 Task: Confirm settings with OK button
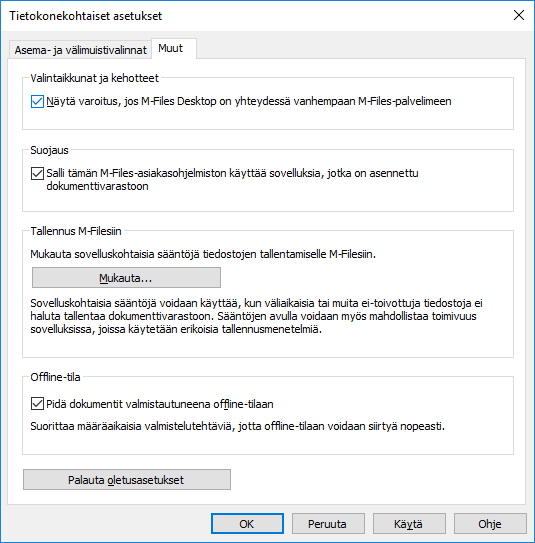click(247, 524)
